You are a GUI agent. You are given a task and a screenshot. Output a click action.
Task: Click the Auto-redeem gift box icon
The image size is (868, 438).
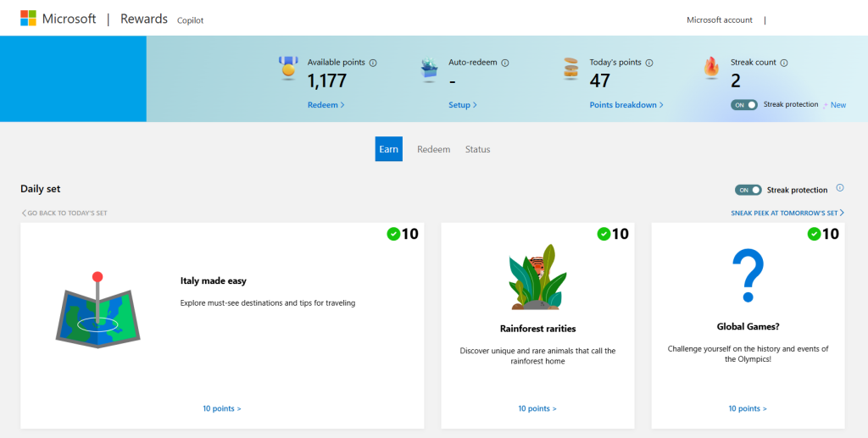[x=429, y=69]
